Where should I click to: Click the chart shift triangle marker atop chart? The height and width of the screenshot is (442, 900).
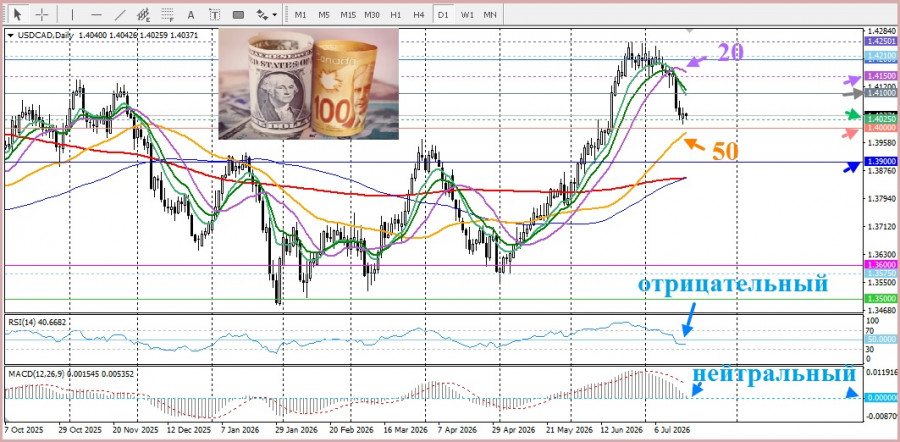tap(689, 30)
